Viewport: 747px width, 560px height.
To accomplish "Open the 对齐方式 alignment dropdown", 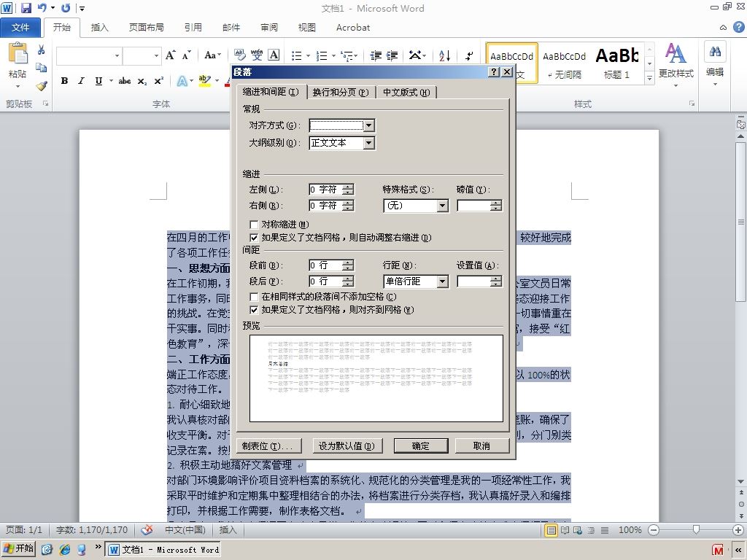I will (x=368, y=125).
